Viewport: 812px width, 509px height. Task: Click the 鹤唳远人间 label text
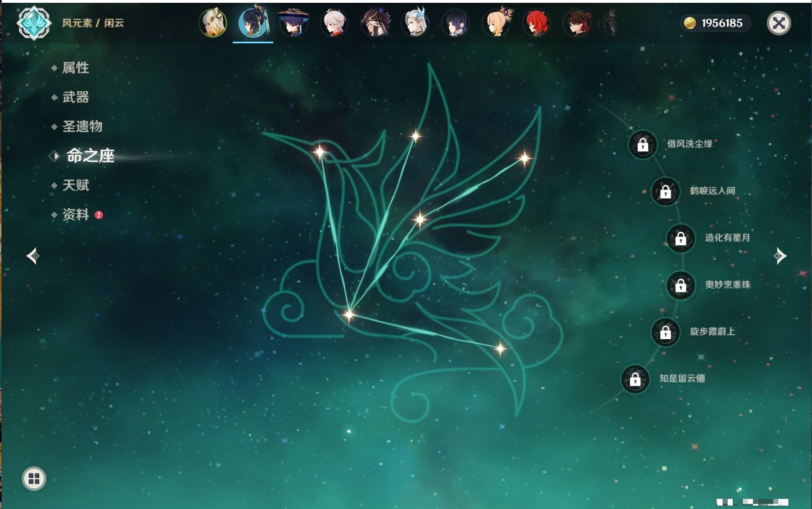point(712,191)
